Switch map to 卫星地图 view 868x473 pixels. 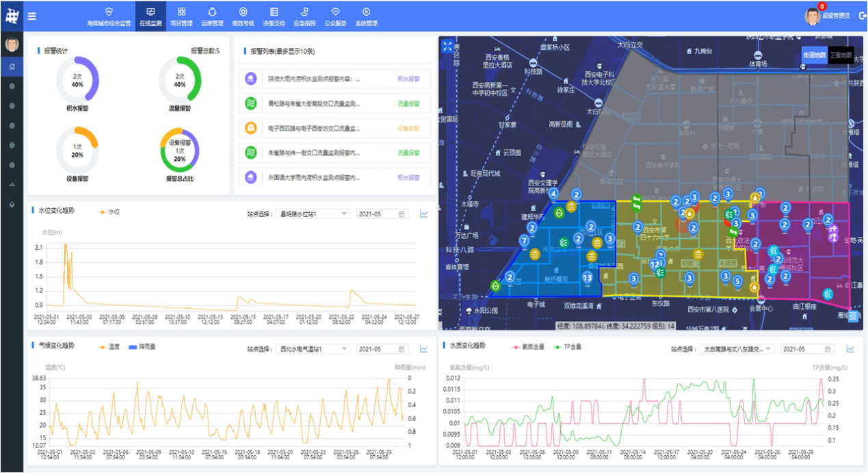(x=841, y=55)
